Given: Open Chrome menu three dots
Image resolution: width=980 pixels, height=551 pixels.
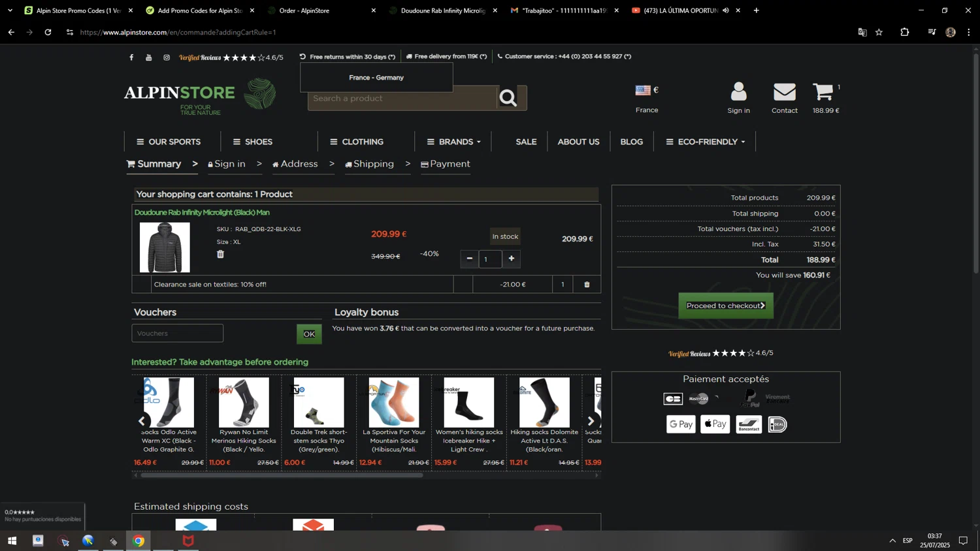Looking at the screenshot, I should [969, 32].
